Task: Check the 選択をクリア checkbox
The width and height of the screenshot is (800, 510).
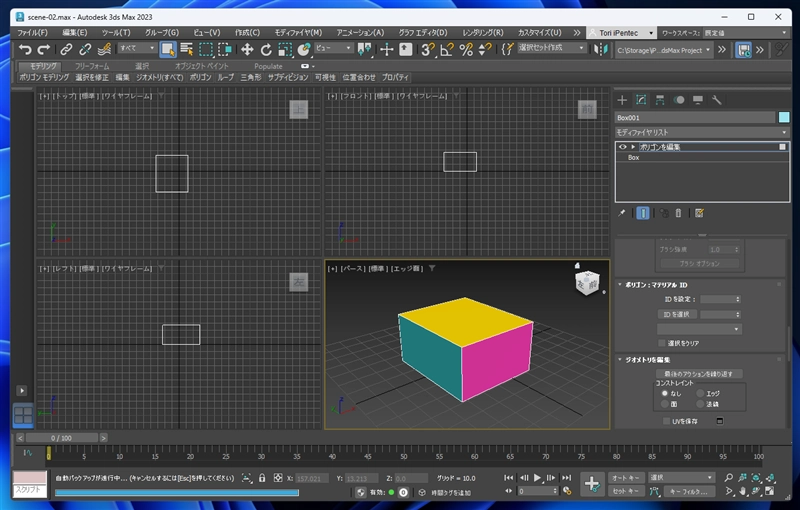Action: pos(662,343)
